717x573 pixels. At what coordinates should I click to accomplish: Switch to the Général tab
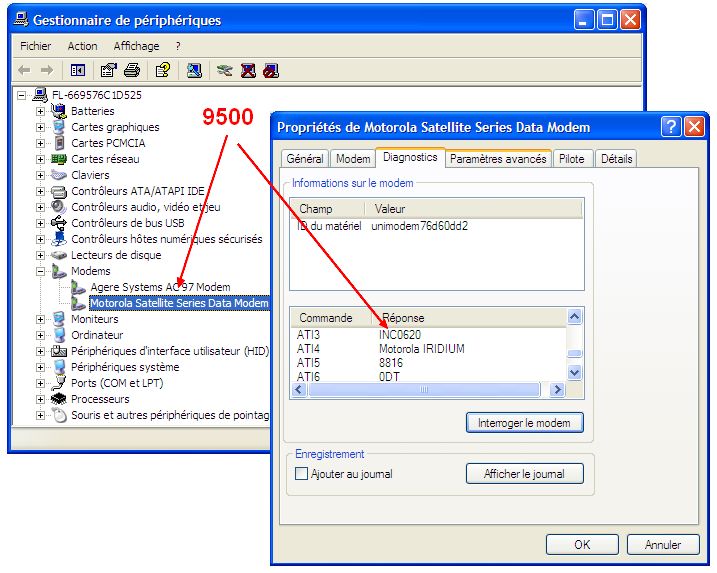click(305, 159)
